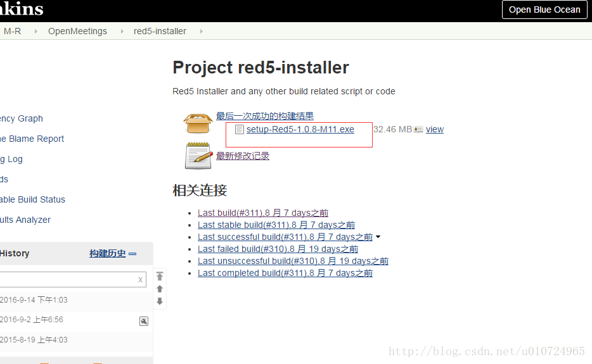
Task: Open Blue Ocean interface
Action: [x=544, y=9]
